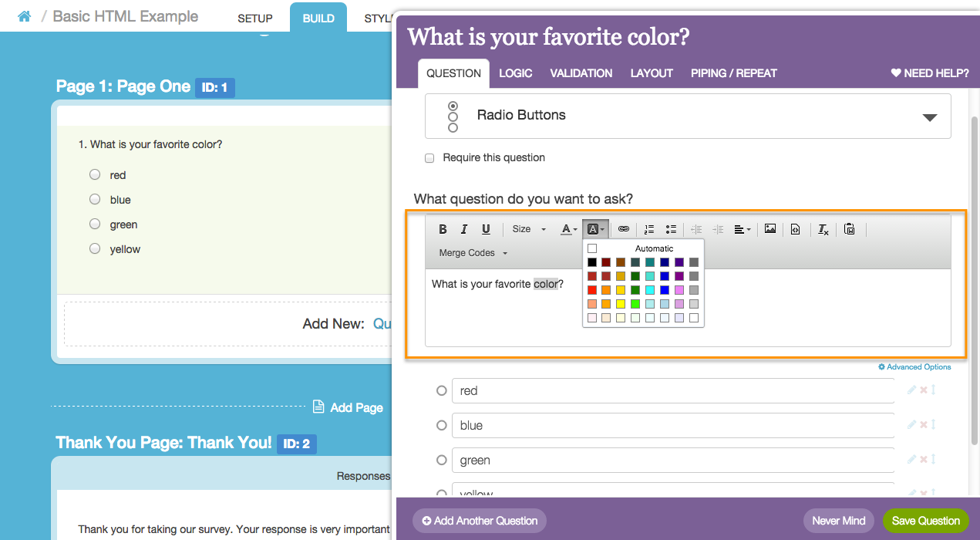This screenshot has height=540, width=980.
Task: Open the font Size dropdown
Action: click(x=529, y=229)
